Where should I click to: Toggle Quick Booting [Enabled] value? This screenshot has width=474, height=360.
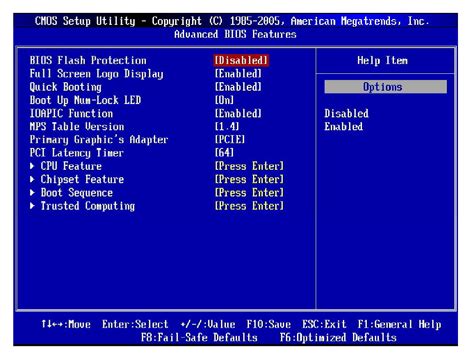click(x=238, y=87)
